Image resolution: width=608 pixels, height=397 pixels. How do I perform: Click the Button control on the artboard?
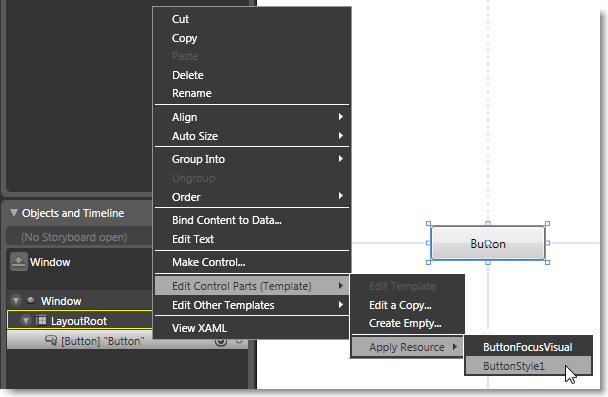coord(488,243)
